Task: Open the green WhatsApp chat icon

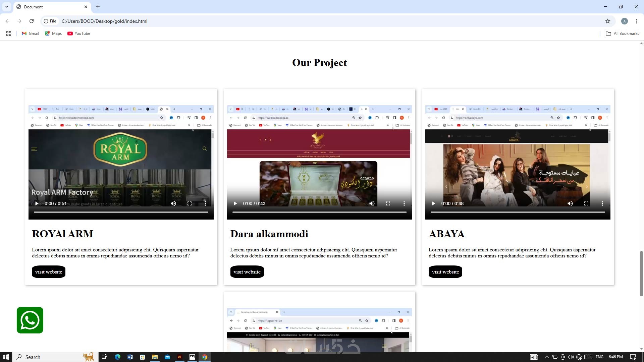Action: tap(30, 320)
